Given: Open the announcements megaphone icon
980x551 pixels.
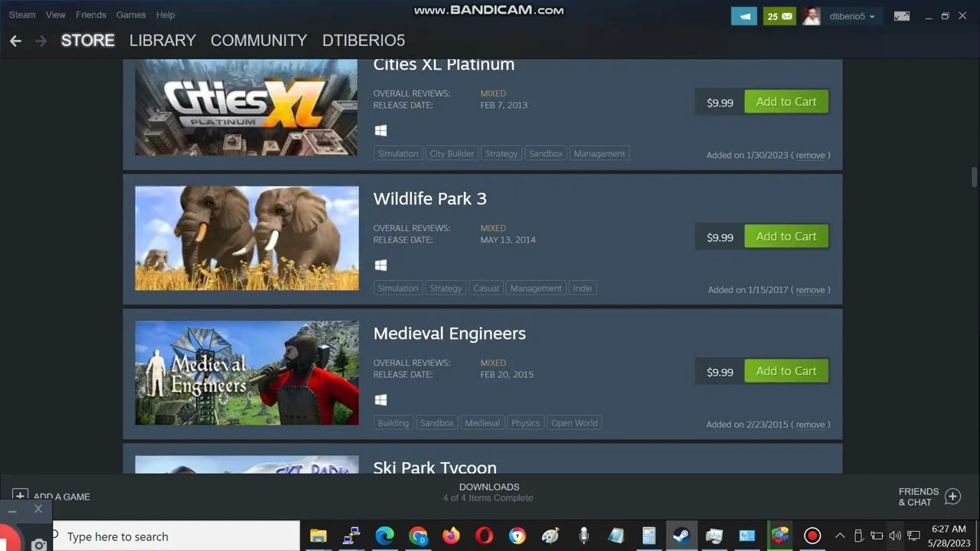Looking at the screenshot, I should pos(744,16).
